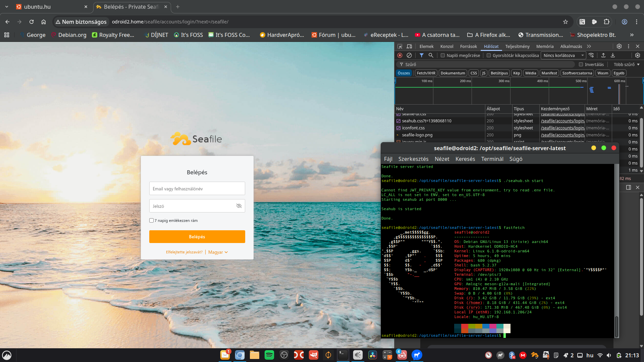Open DevTools settings gear in the top row
644x362 pixels.
(619, 46)
